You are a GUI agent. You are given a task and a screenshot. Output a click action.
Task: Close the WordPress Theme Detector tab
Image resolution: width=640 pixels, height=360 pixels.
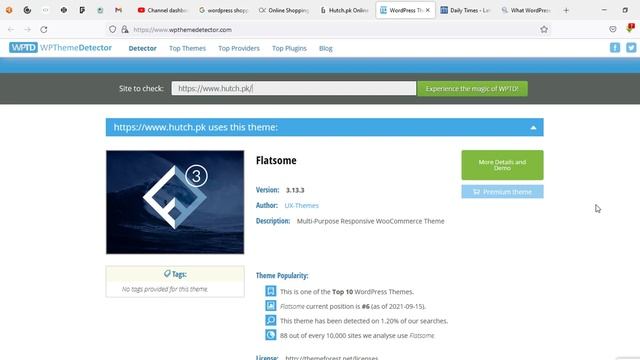(x=427, y=10)
